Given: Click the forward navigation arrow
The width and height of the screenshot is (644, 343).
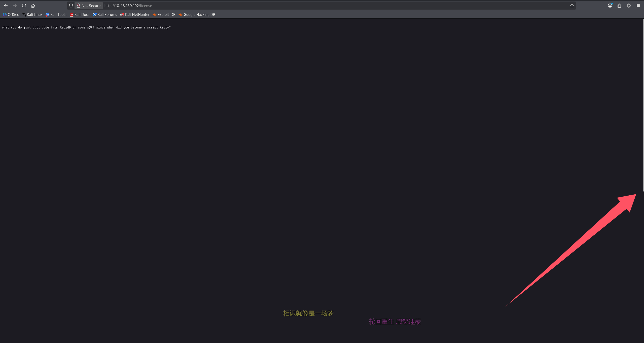Looking at the screenshot, I should coord(15,6).
